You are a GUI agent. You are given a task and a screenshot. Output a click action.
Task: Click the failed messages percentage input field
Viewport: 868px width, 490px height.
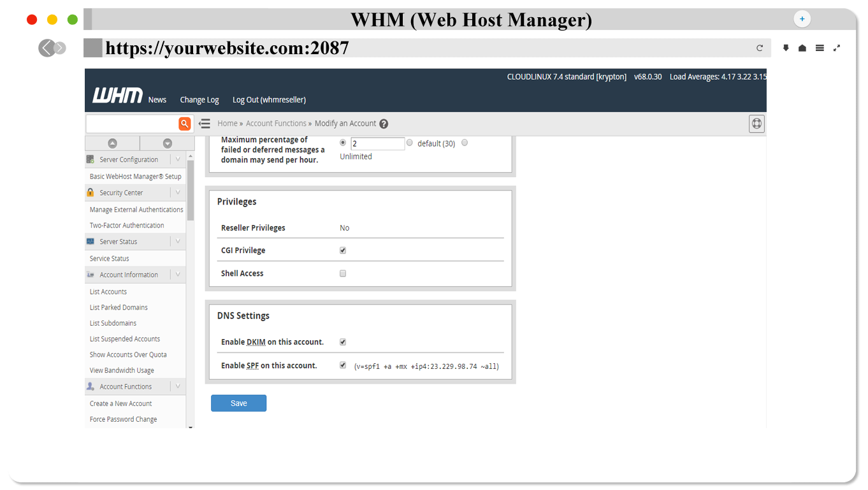pyautogui.click(x=378, y=143)
